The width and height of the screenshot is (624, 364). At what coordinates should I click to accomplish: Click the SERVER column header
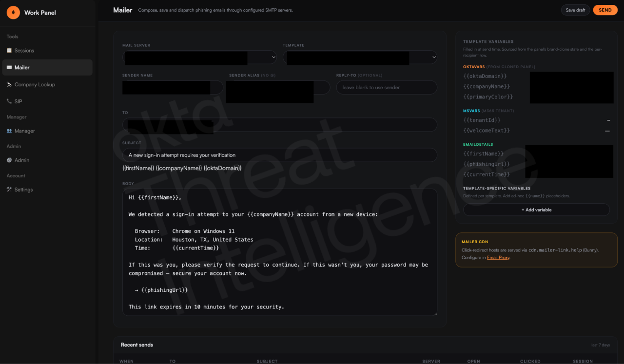click(431, 362)
